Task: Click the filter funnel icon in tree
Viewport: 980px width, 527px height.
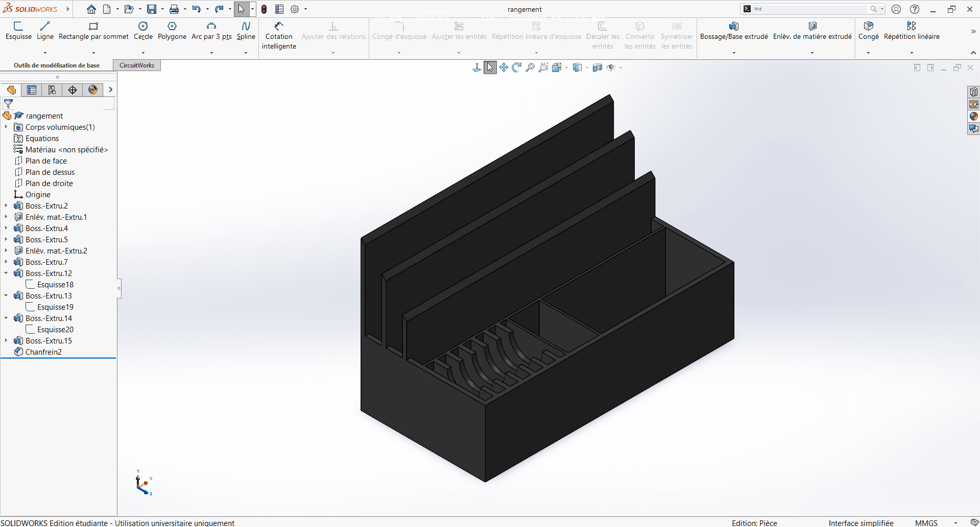Action: tap(8, 104)
